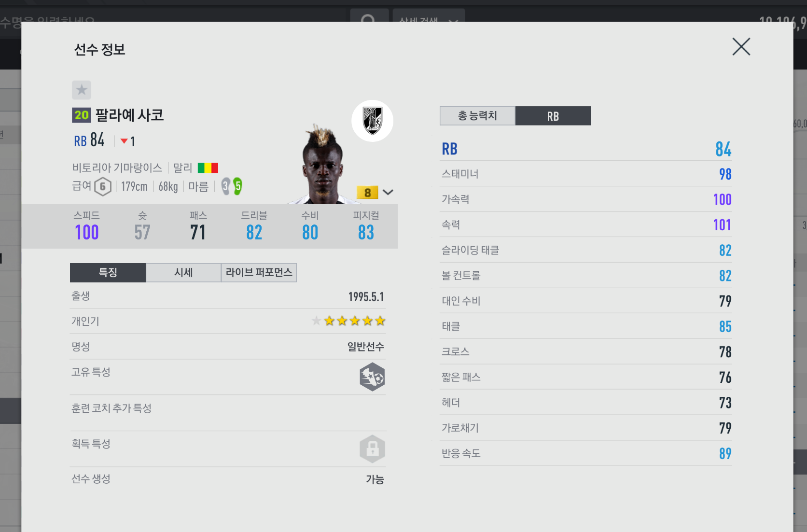The height and width of the screenshot is (532, 807).
Task: Select the 총 능력치 toggle
Action: (x=477, y=116)
